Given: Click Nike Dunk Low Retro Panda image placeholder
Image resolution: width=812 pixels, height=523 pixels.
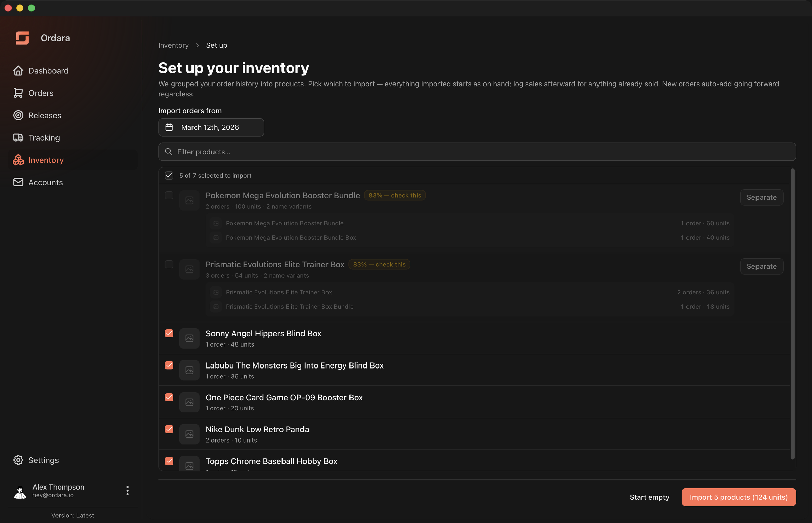Looking at the screenshot, I should (x=189, y=434).
